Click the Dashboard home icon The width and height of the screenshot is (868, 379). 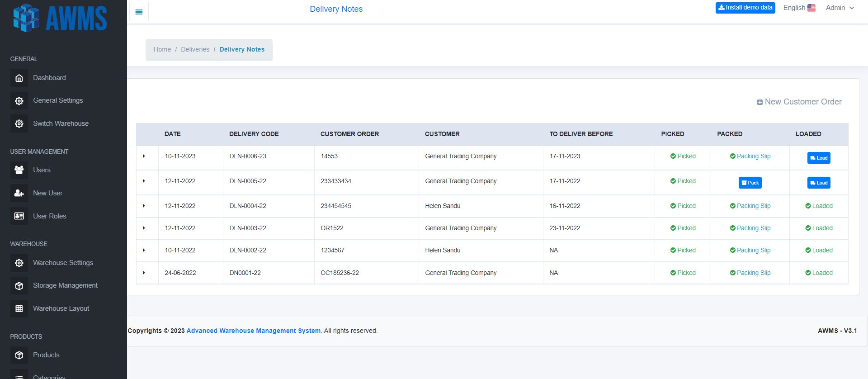[19, 78]
